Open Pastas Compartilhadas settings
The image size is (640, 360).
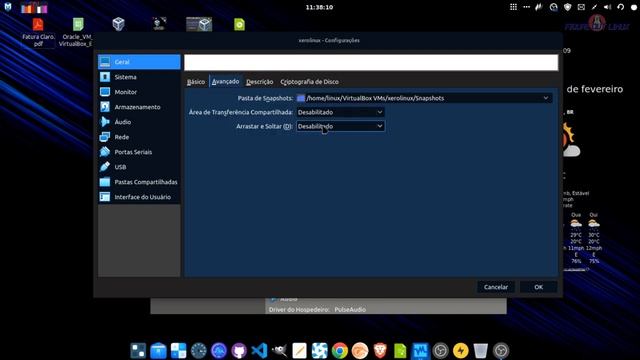point(139,182)
